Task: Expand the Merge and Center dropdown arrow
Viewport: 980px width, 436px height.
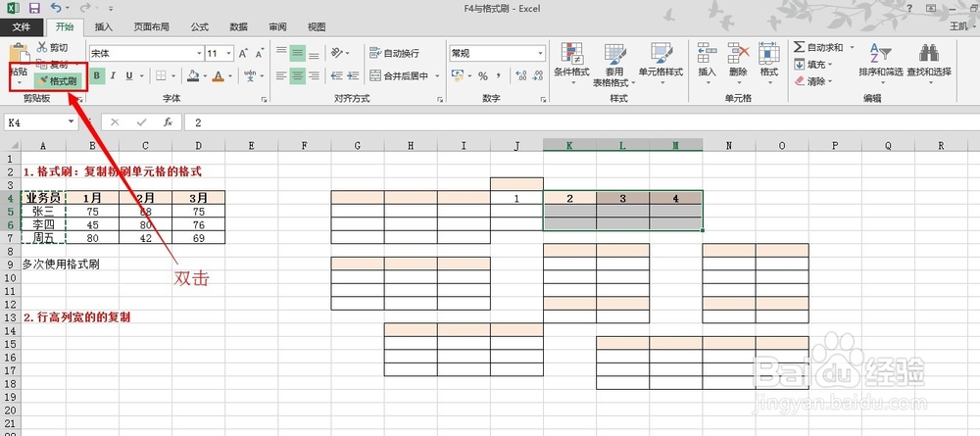Action: 437,75
